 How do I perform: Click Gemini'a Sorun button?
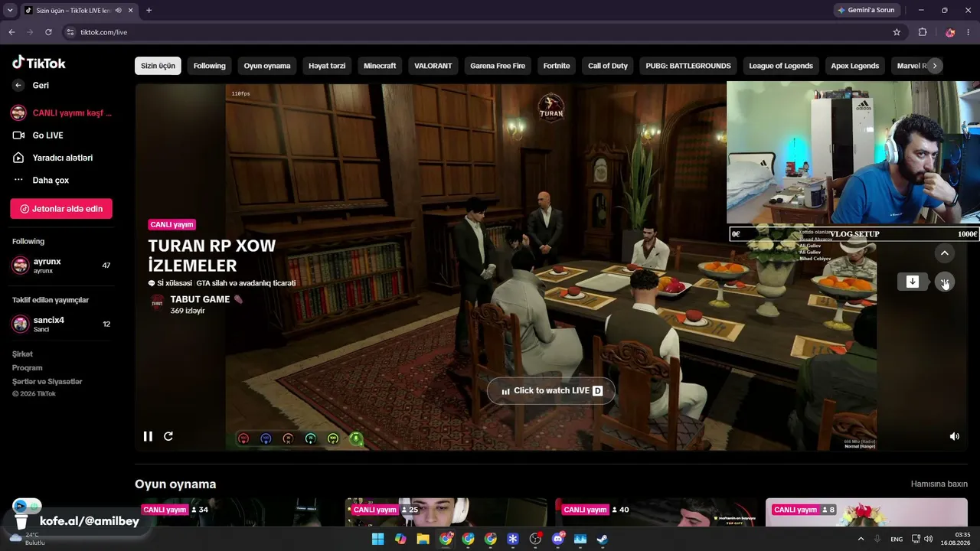tap(865, 10)
